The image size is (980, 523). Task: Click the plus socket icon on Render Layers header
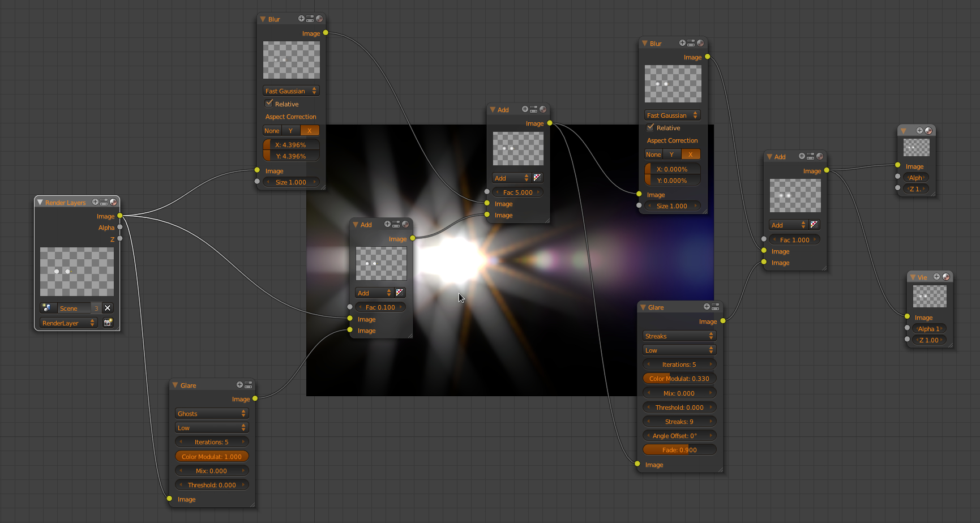[95, 202]
